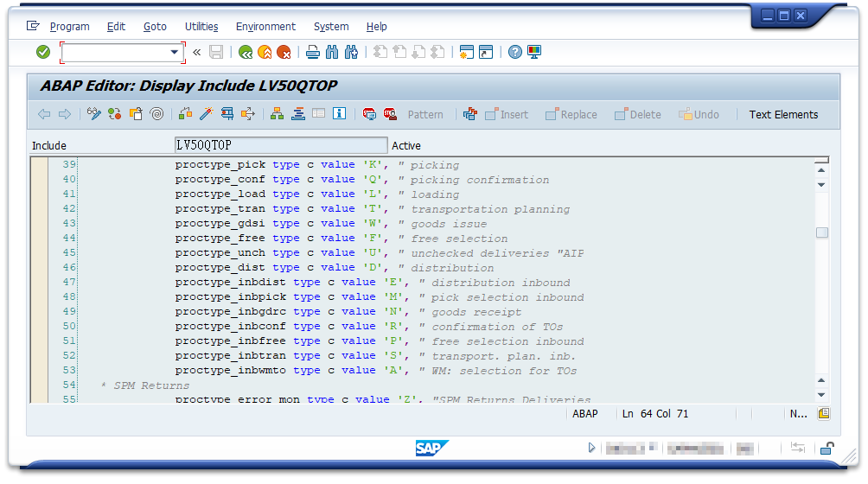Click the Last Page icon

tap(437, 52)
